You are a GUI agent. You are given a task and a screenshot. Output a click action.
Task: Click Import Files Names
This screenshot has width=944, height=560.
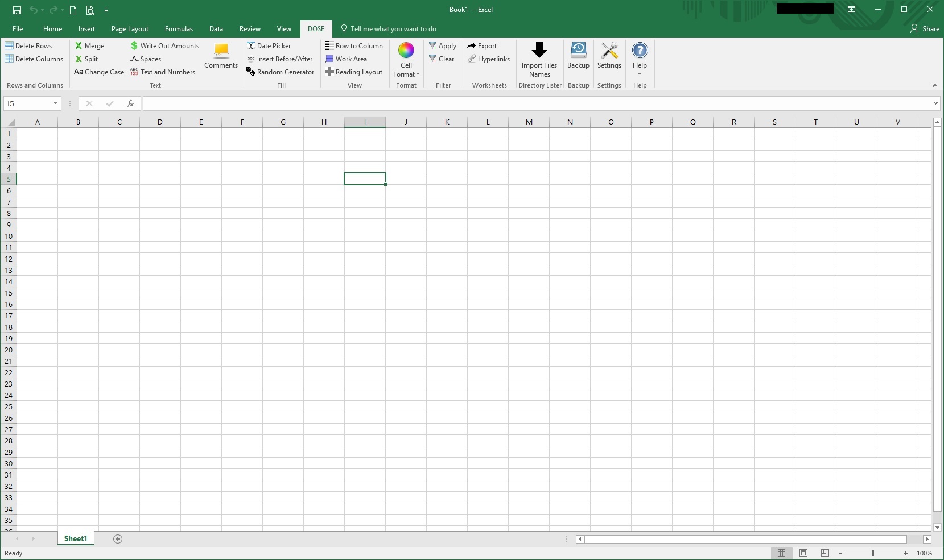(x=539, y=60)
